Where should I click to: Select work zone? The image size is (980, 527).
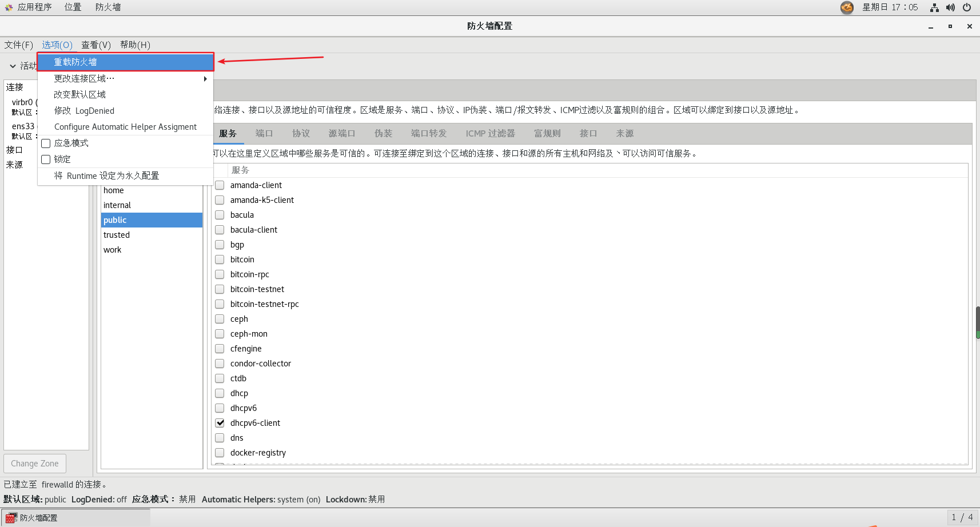click(152, 250)
